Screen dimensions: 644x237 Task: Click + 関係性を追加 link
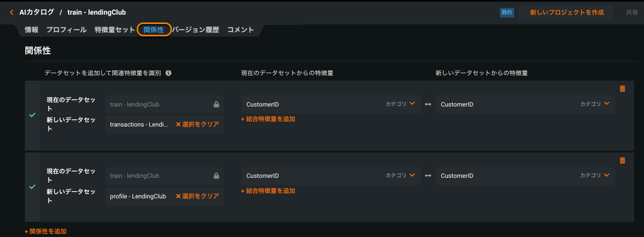pyautogui.click(x=45, y=231)
